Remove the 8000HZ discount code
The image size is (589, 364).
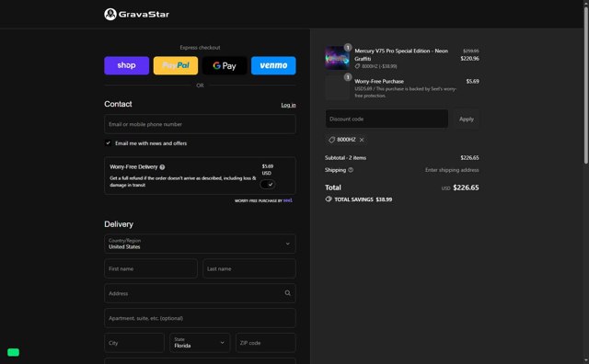(362, 140)
